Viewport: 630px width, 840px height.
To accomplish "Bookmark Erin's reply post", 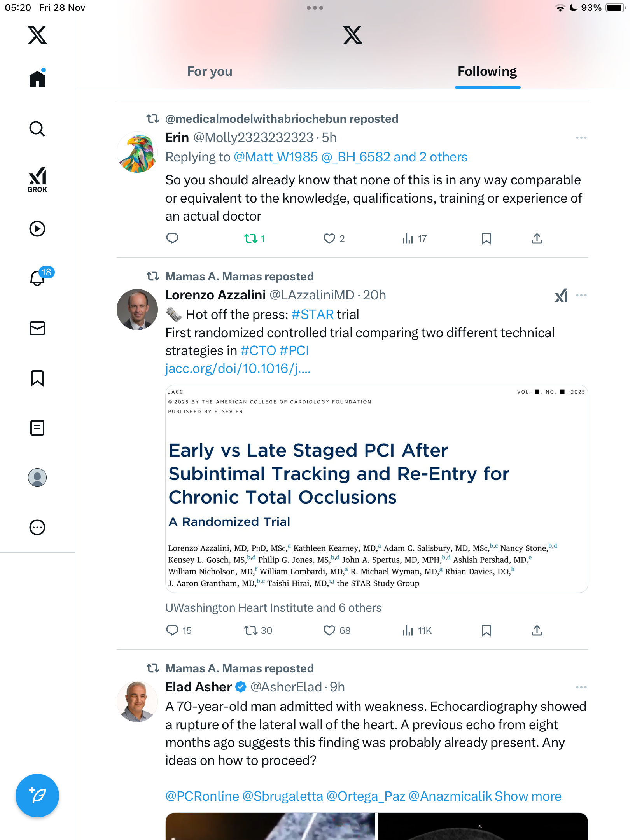I will [486, 238].
